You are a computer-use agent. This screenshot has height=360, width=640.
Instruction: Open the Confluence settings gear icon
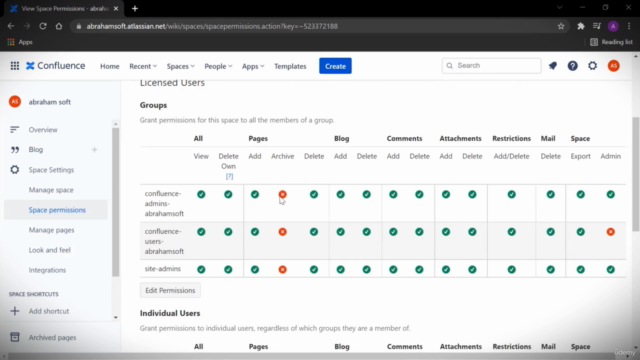click(x=593, y=66)
